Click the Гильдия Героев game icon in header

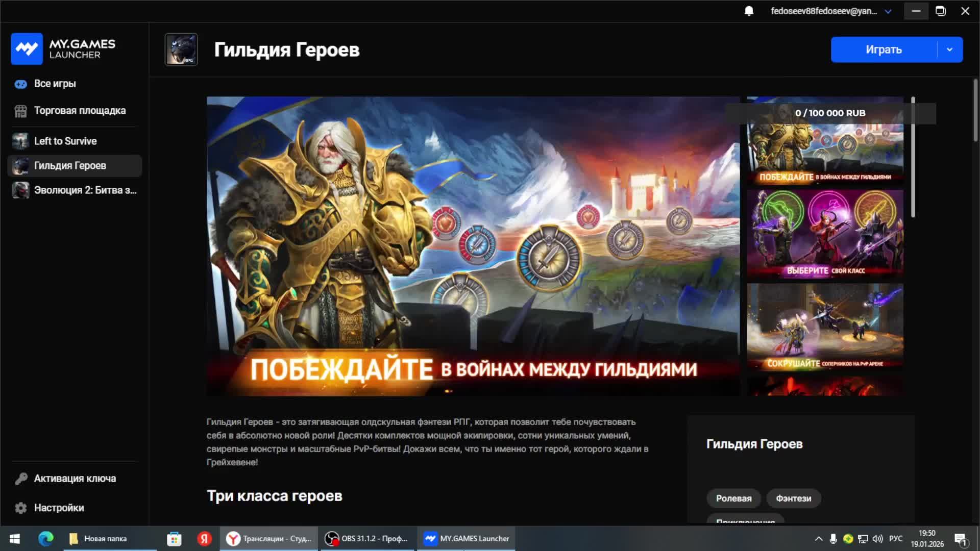coord(181,49)
